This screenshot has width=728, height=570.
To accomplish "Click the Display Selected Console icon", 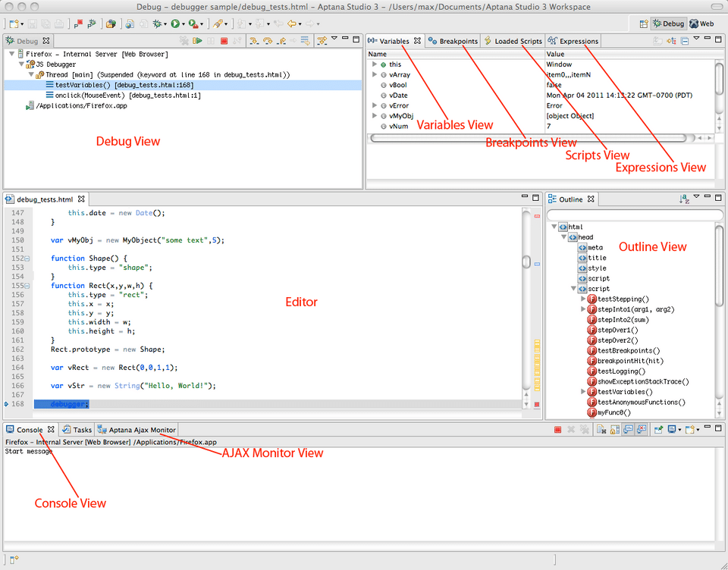I will [672, 430].
